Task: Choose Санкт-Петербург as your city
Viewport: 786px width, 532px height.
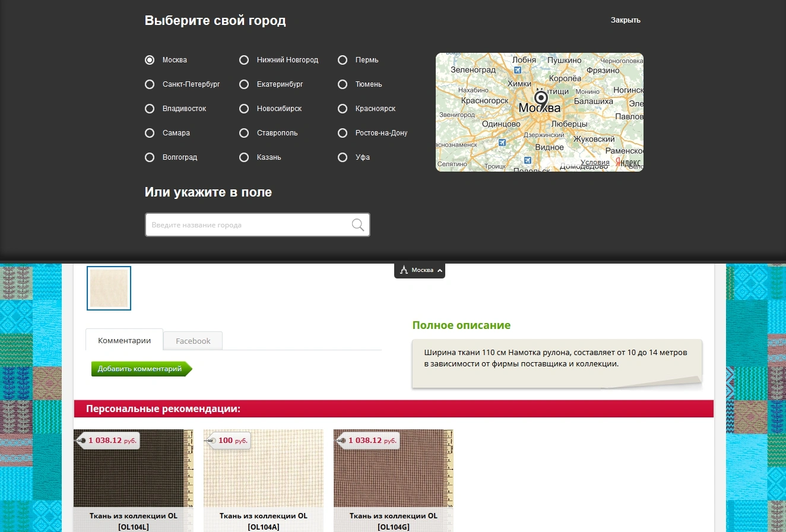Action: [150, 84]
